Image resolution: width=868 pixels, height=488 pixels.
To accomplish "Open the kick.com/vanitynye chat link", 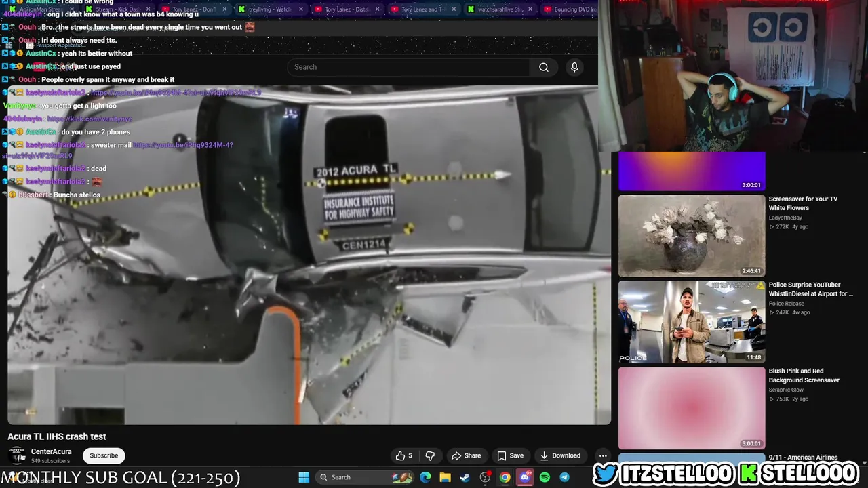I will pyautogui.click(x=90, y=119).
